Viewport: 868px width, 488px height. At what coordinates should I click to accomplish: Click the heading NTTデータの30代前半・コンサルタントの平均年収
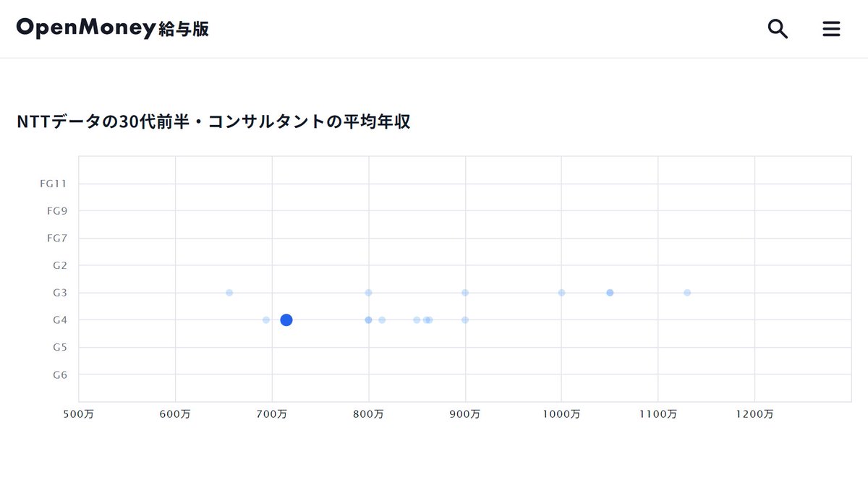(x=213, y=121)
